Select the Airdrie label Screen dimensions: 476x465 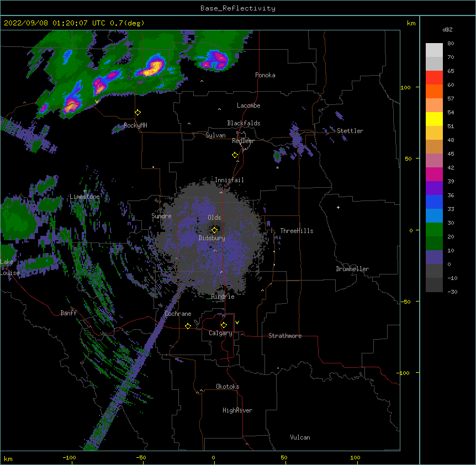[x=223, y=297]
